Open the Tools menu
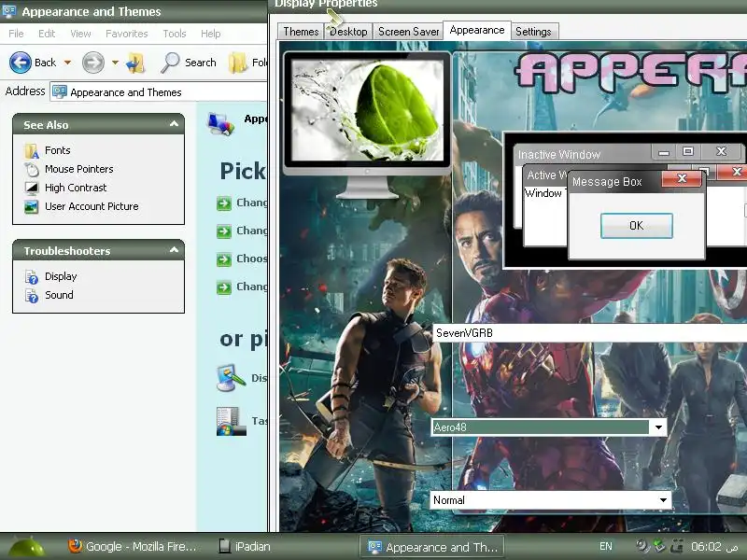This screenshot has width=747, height=560. [x=175, y=34]
